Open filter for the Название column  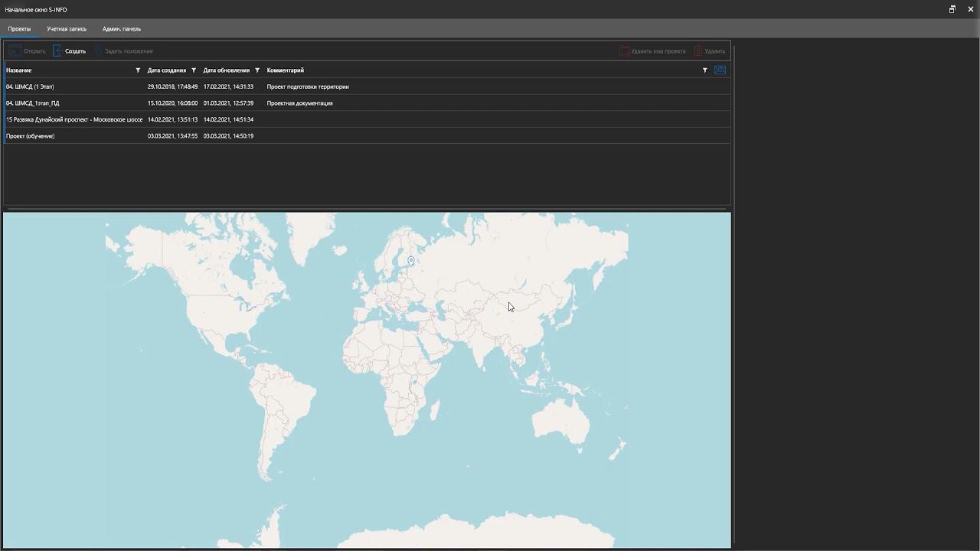coord(138,70)
